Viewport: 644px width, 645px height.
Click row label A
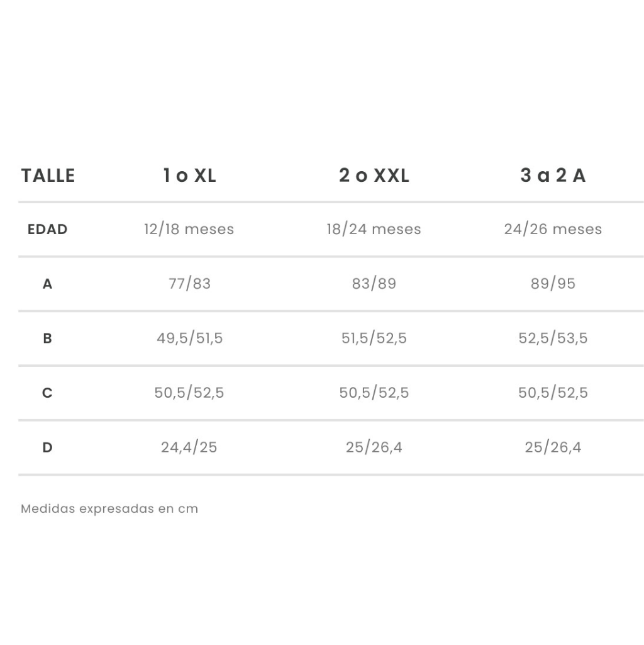[x=47, y=284]
